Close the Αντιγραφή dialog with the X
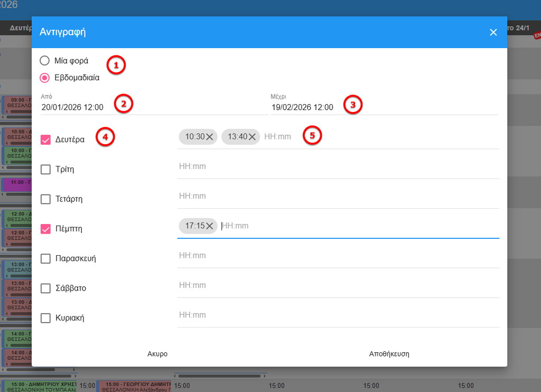Image resolution: width=541 pixels, height=392 pixels. click(x=493, y=32)
